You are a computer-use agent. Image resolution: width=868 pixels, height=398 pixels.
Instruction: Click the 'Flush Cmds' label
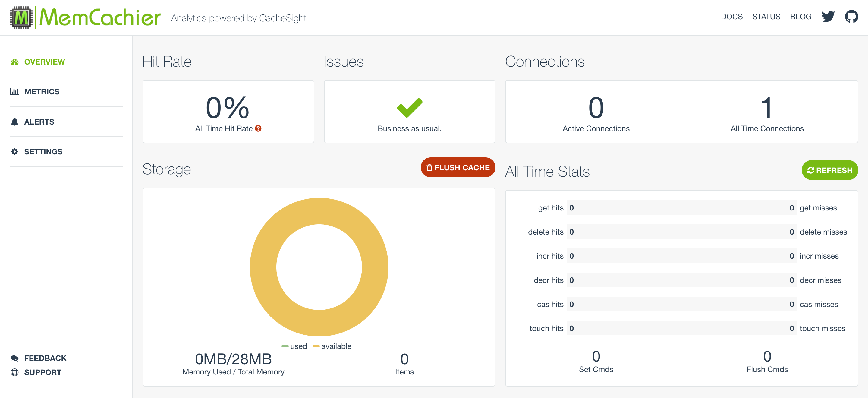[767, 369]
